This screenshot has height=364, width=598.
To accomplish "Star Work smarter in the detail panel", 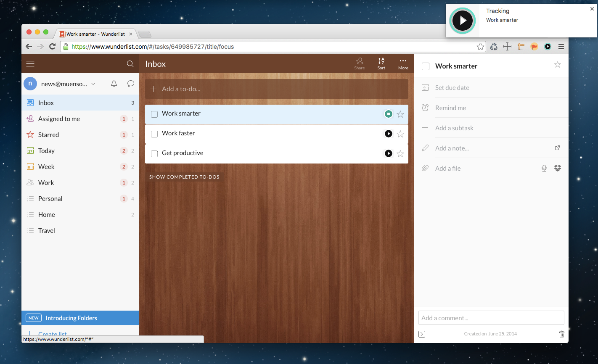I will click(x=558, y=64).
